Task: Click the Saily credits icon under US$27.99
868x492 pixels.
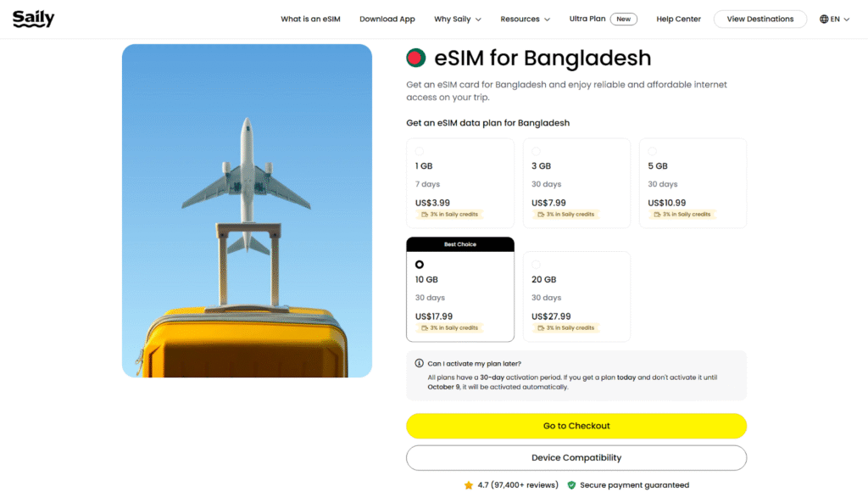Action: [538, 328]
